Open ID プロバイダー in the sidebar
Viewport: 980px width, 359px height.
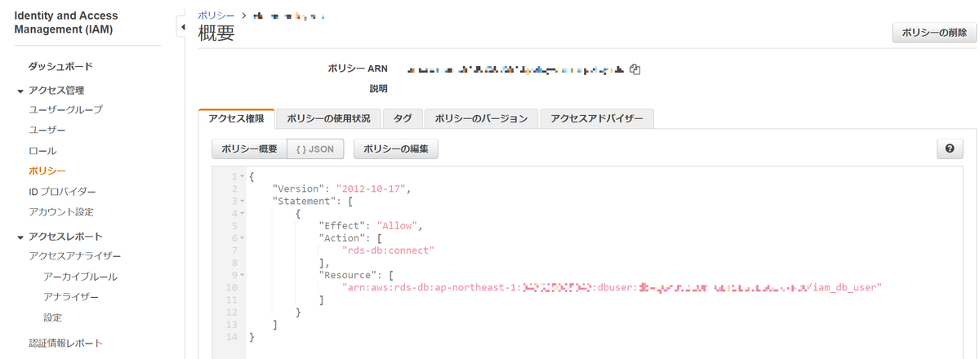(62, 192)
